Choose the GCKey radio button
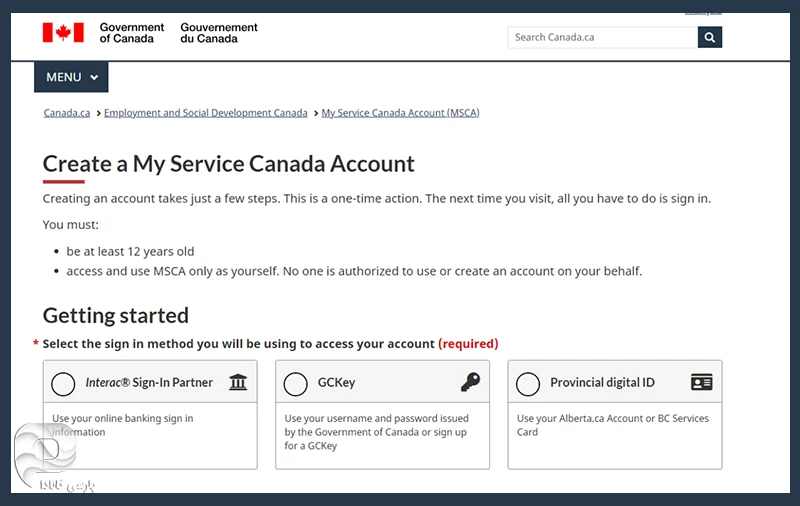800x506 pixels. point(295,383)
